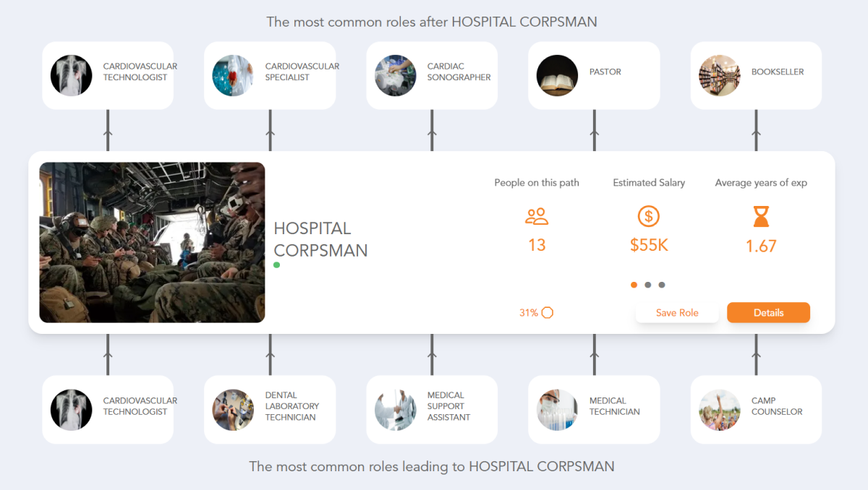Click the 31% progress circle
This screenshot has width=868, height=490.
point(548,312)
